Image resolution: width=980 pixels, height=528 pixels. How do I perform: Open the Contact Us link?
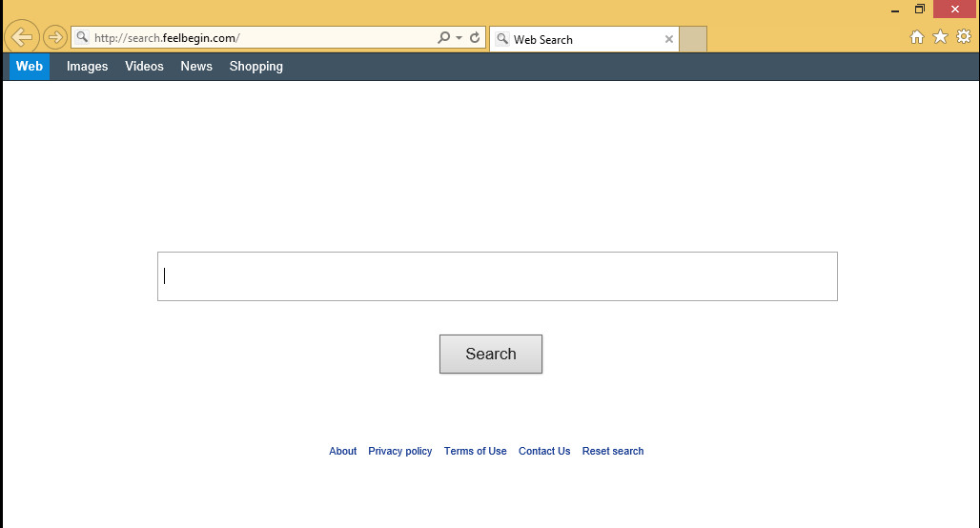coord(544,451)
